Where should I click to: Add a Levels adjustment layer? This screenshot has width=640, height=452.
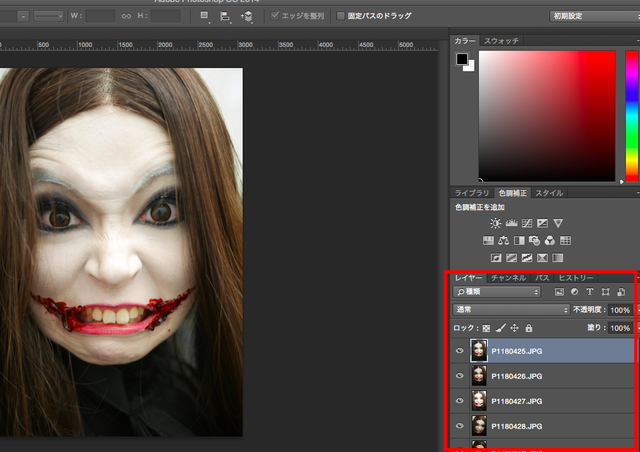tap(511, 223)
